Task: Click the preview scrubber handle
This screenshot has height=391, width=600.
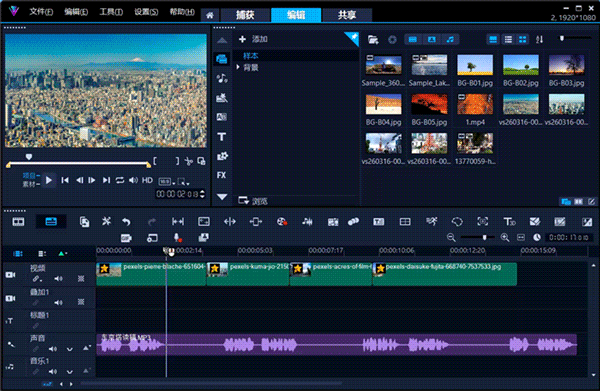Action: point(29,156)
